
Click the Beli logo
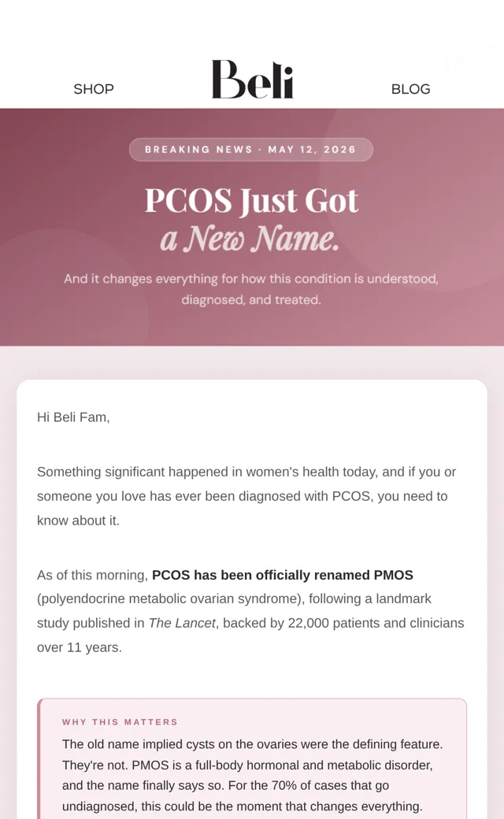[x=252, y=79]
